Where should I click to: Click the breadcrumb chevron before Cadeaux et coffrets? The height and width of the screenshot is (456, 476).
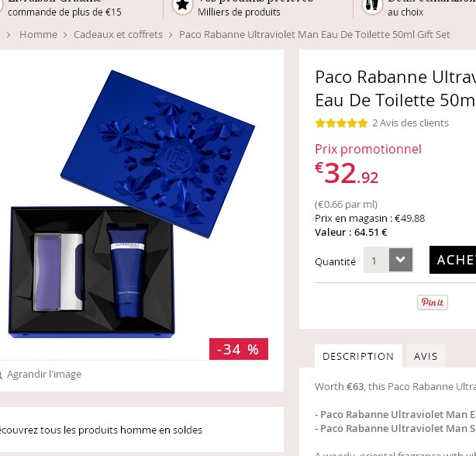click(65, 35)
